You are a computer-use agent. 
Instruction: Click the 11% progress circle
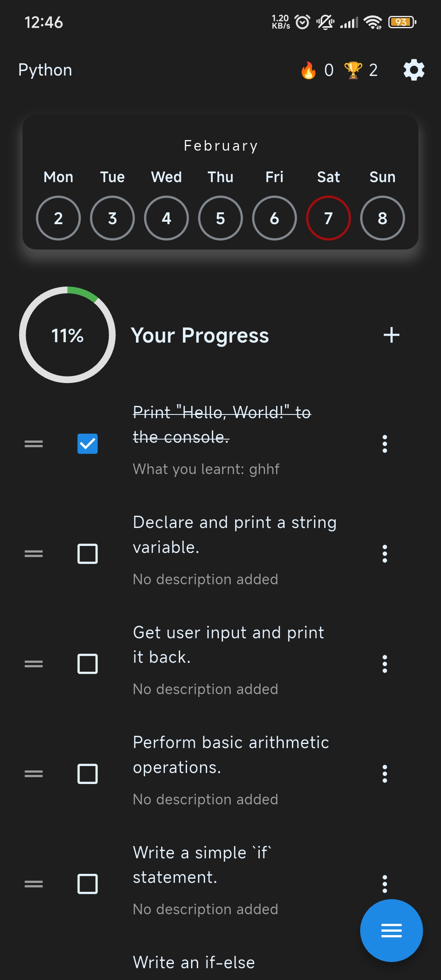tap(67, 336)
